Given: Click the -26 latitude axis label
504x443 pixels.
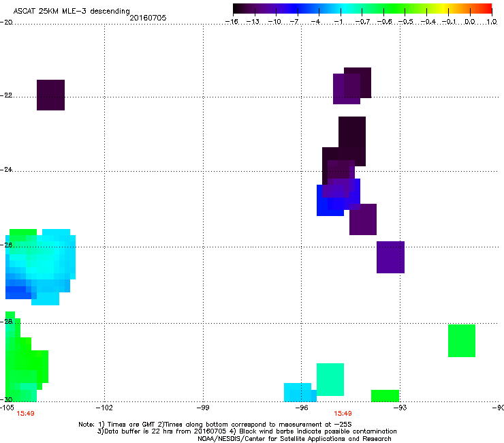Looking at the screenshot, I should coord(6,245).
